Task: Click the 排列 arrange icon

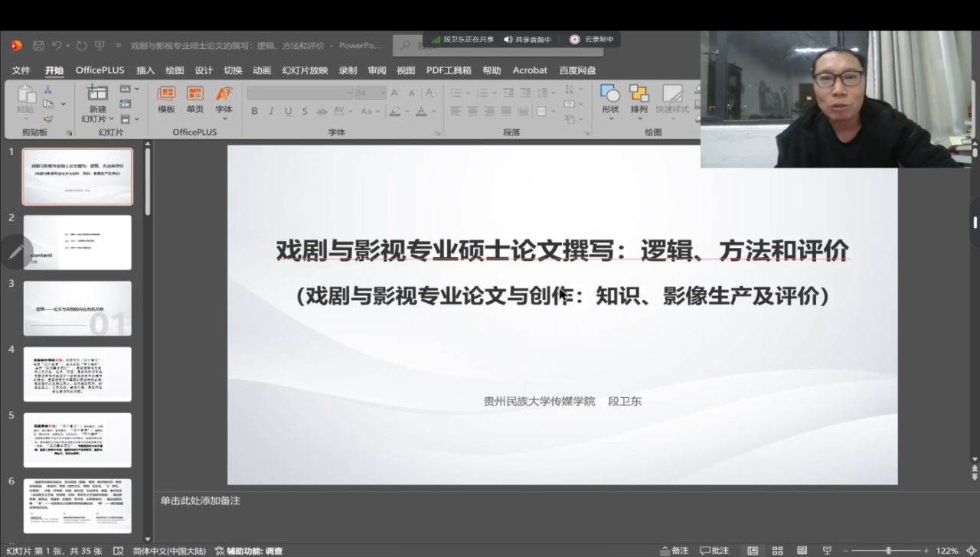Action: coord(639,99)
